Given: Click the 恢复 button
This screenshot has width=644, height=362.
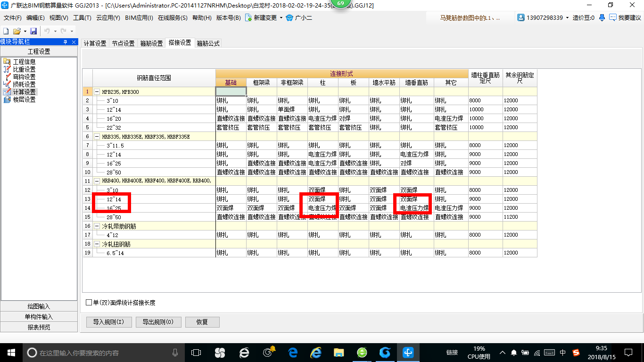Looking at the screenshot, I should (x=202, y=322).
